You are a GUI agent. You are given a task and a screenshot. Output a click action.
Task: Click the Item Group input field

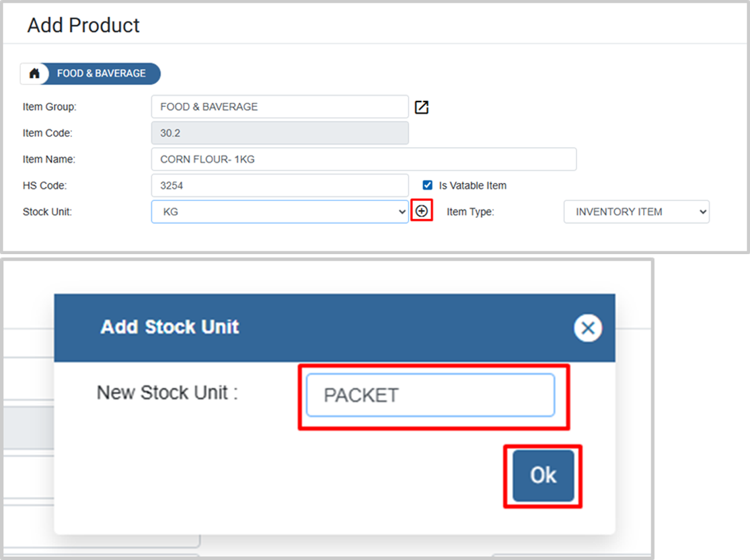point(279,107)
